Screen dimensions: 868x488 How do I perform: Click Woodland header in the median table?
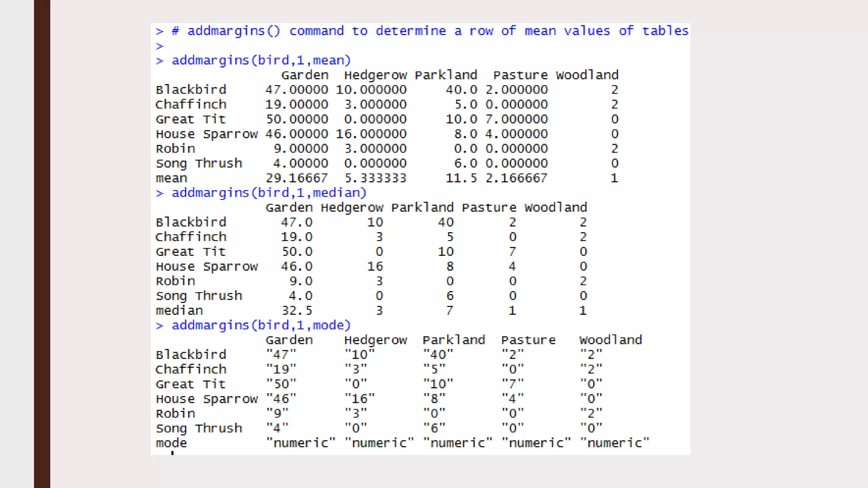click(x=555, y=208)
